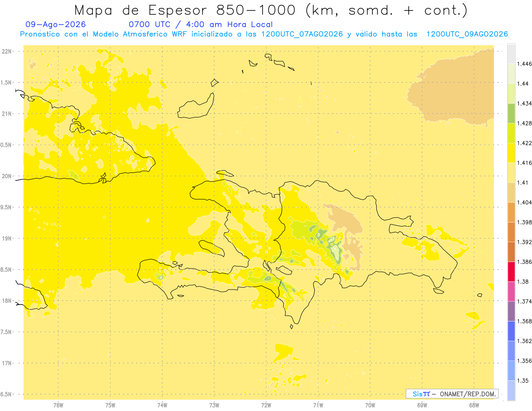Click the longitude label "71W"
Viewport: 532px width, 411px height.
click(318, 405)
